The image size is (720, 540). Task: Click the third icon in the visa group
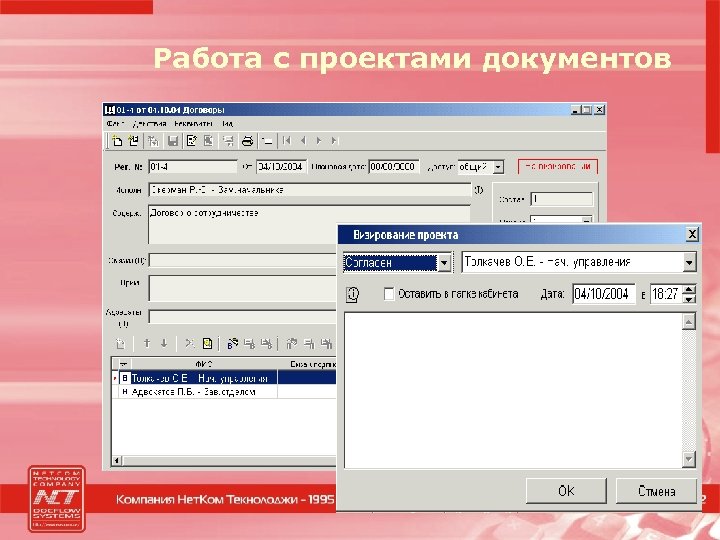pyautogui.click(x=266, y=343)
